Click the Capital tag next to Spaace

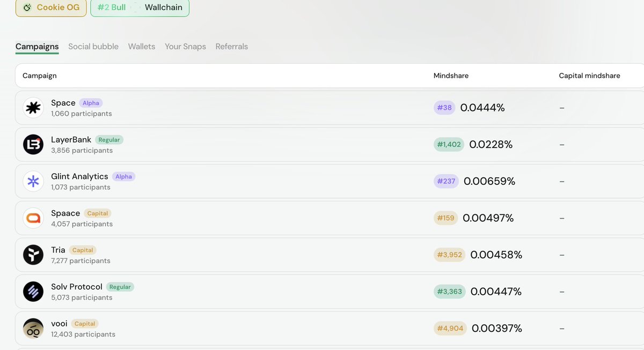[98, 213]
